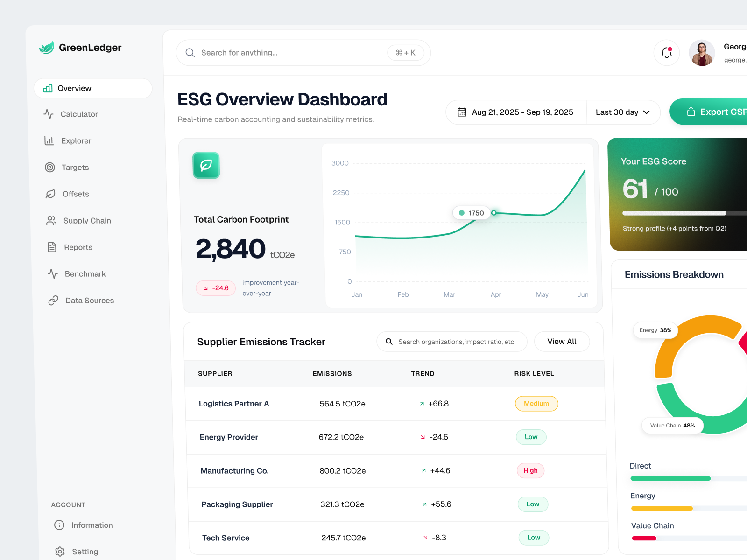This screenshot has width=747, height=560.
Task: Click the Targets bullseye icon
Action: pos(49,167)
